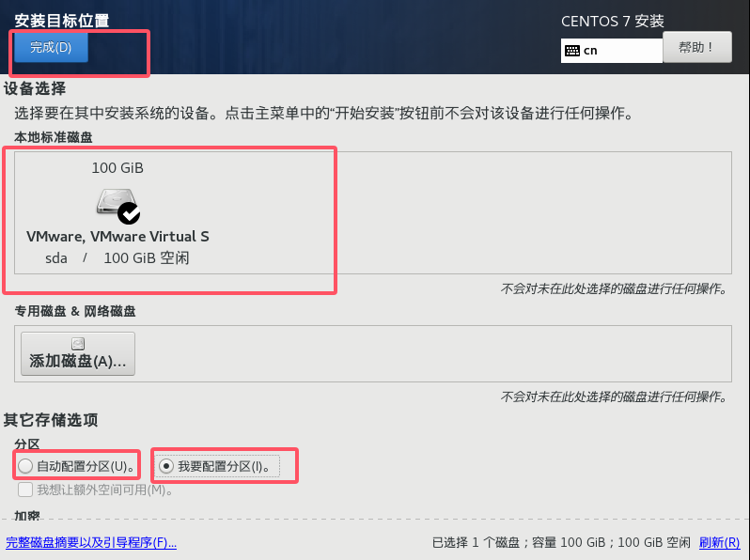
Task: Select the hard drive icon for sda
Action: [117, 203]
